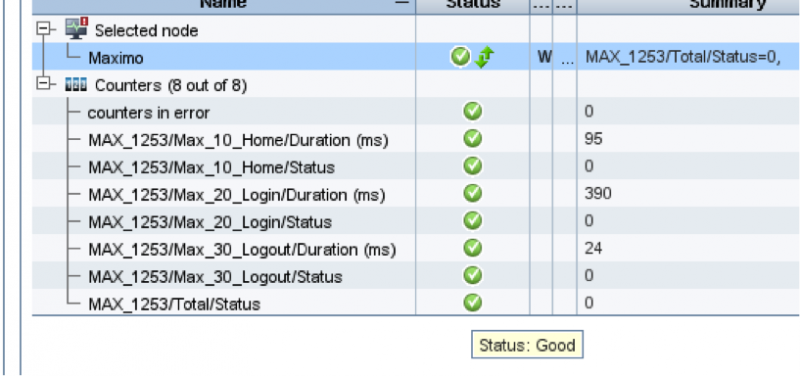
Task: Select the Selected node label
Action: click(x=146, y=31)
